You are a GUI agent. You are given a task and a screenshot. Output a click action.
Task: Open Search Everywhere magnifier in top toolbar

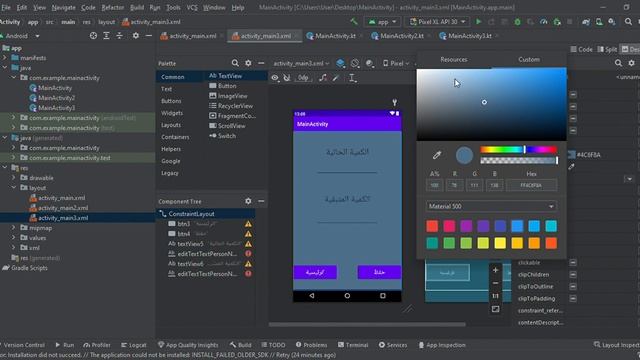[x=628, y=22]
